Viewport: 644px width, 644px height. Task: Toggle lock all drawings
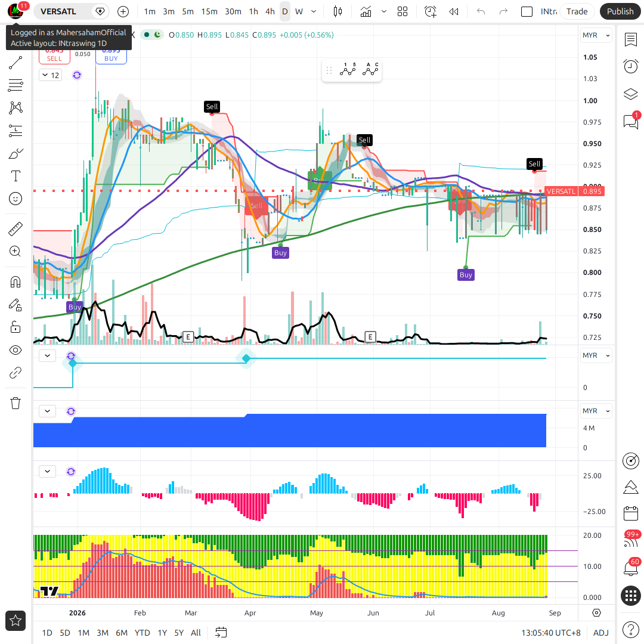tap(15, 327)
